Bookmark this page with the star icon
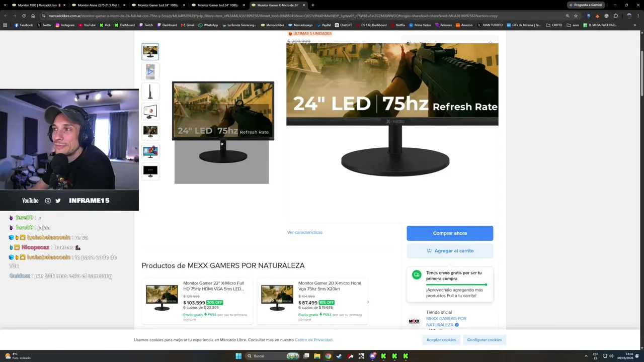644x362 pixels. coord(576,16)
